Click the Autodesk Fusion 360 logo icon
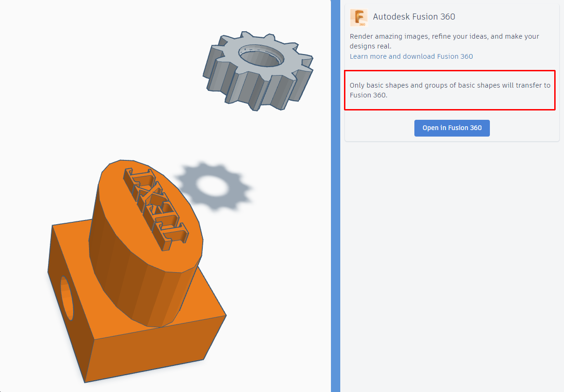Screen dimensions: 564x392 [358, 17]
